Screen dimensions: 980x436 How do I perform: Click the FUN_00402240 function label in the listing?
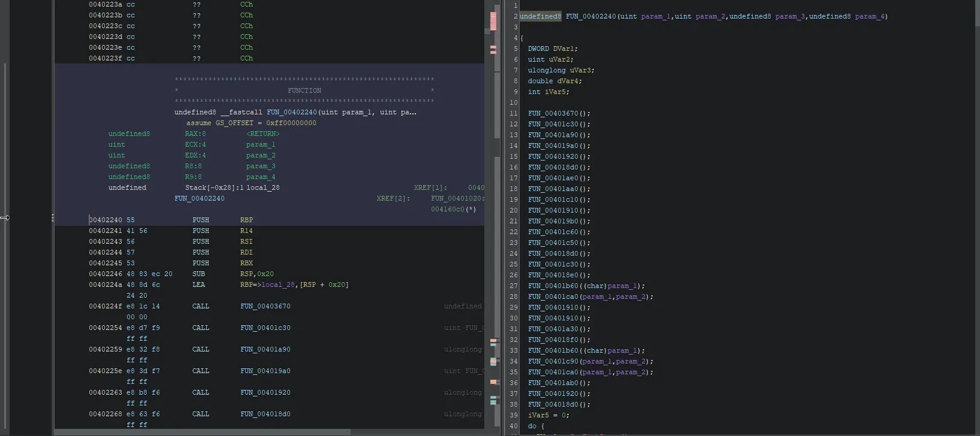(x=199, y=198)
